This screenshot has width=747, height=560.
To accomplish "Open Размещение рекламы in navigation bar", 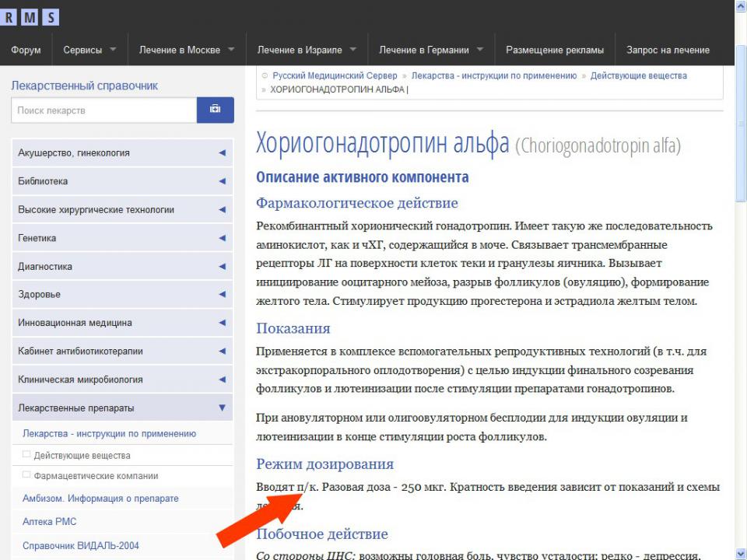I will click(x=554, y=50).
